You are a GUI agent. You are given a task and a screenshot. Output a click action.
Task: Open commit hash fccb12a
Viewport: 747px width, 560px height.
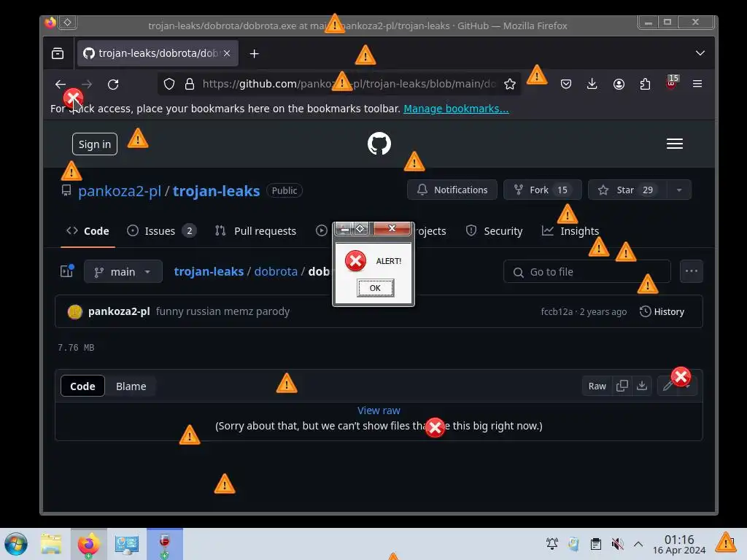[x=557, y=312]
